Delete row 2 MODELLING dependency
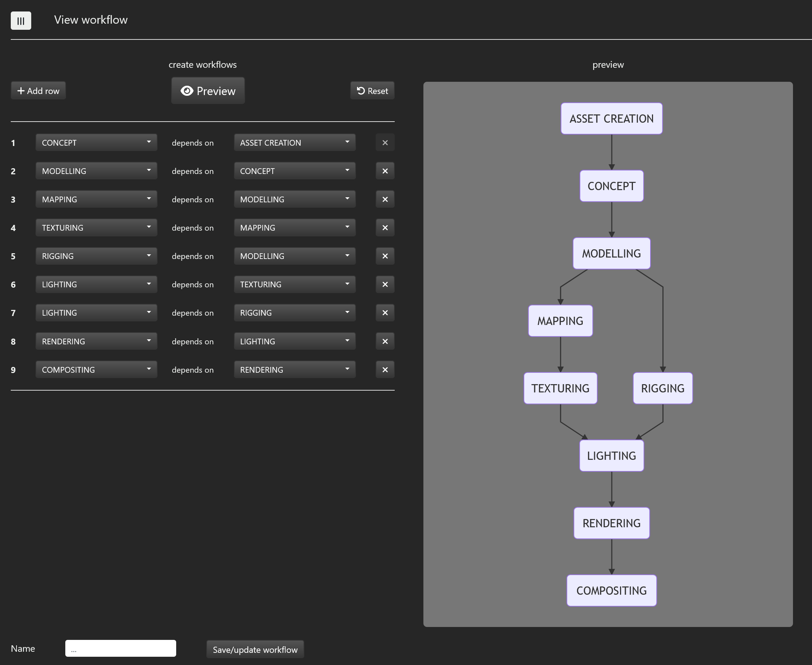The width and height of the screenshot is (812, 665). click(x=385, y=171)
